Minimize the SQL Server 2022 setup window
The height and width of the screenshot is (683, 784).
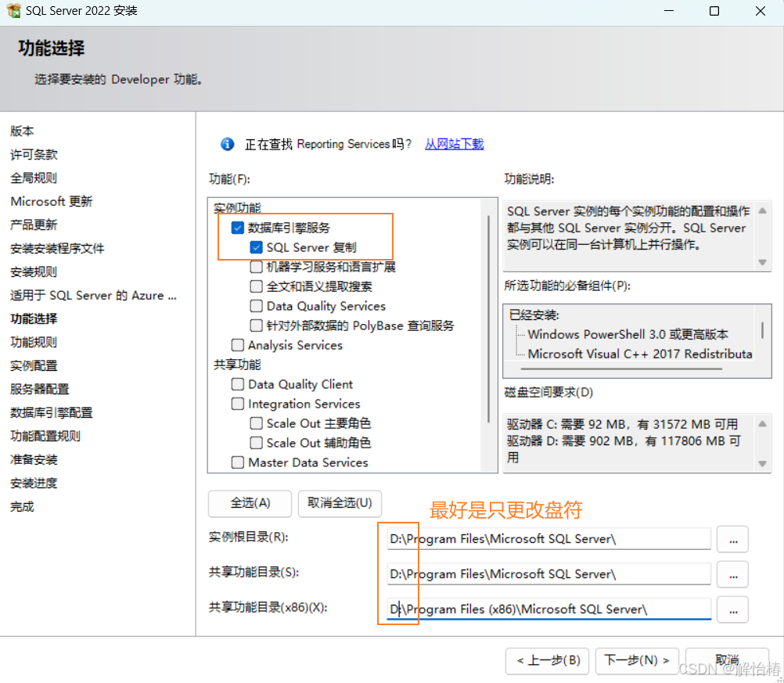[668, 10]
